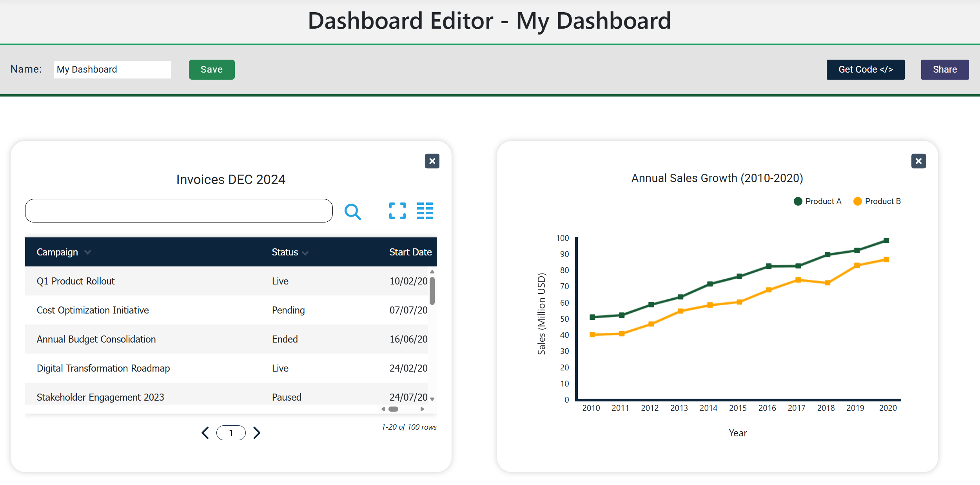980x485 pixels.
Task: Remove the Invoices DEC 2024 widget
Action: point(432,161)
